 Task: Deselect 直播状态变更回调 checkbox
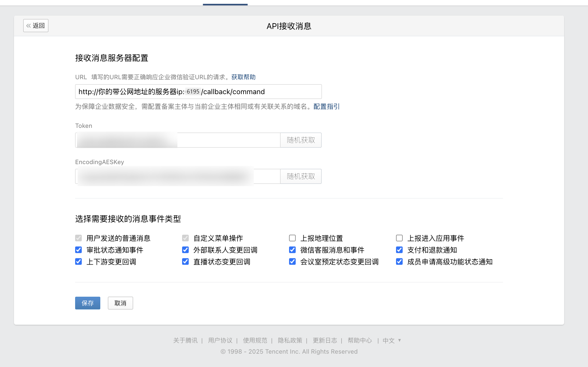185,262
